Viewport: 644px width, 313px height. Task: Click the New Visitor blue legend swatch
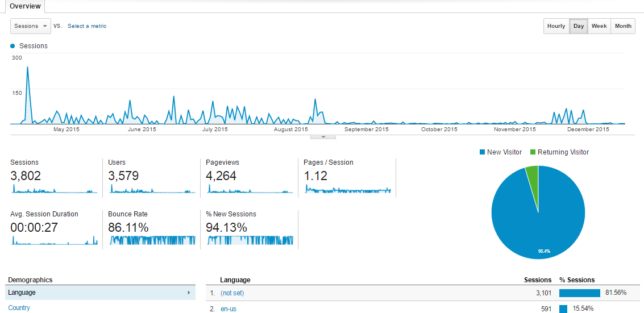(x=482, y=152)
